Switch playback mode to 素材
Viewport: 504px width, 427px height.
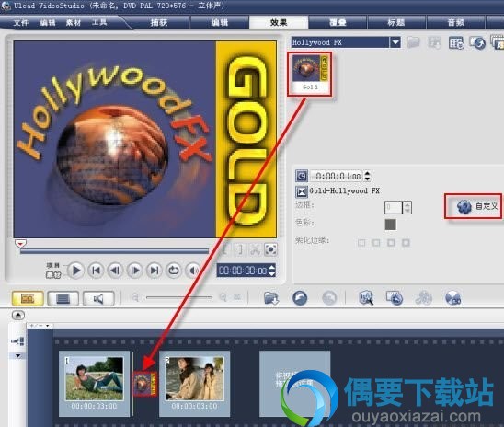tap(53, 274)
